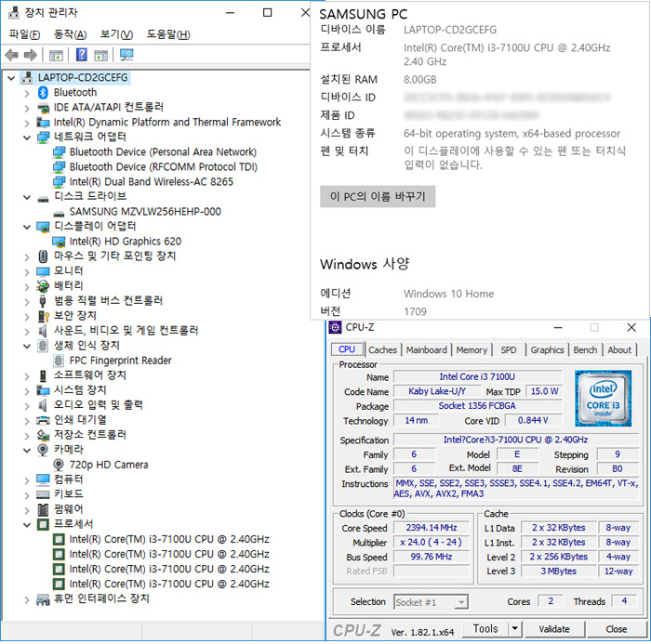Image resolution: width=651 pixels, height=644 pixels.
Task: Collapse the 디스플레이 어댑터 category
Action: (27, 227)
